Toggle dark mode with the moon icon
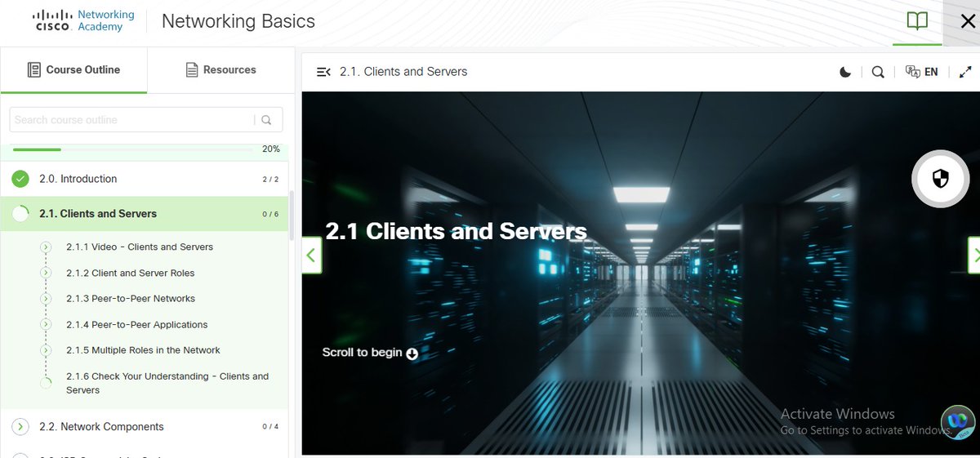The image size is (980, 458). (845, 72)
